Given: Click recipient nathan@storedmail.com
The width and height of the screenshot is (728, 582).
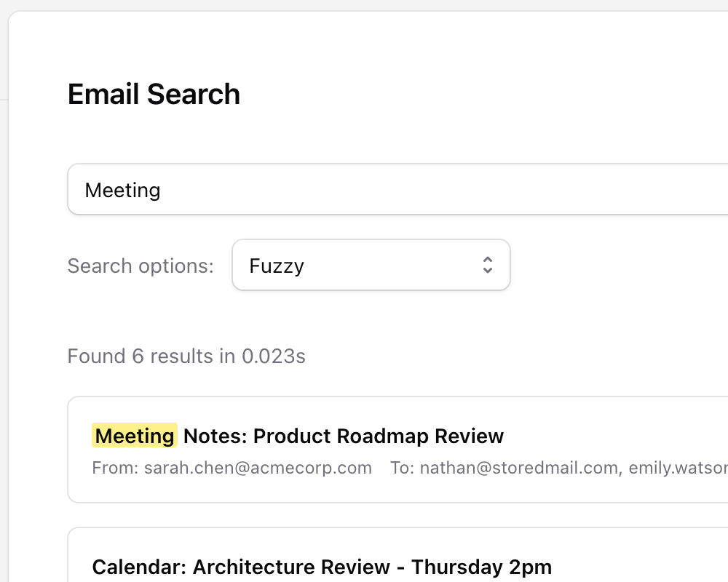Looking at the screenshot, I should click(x=518, y=467).
